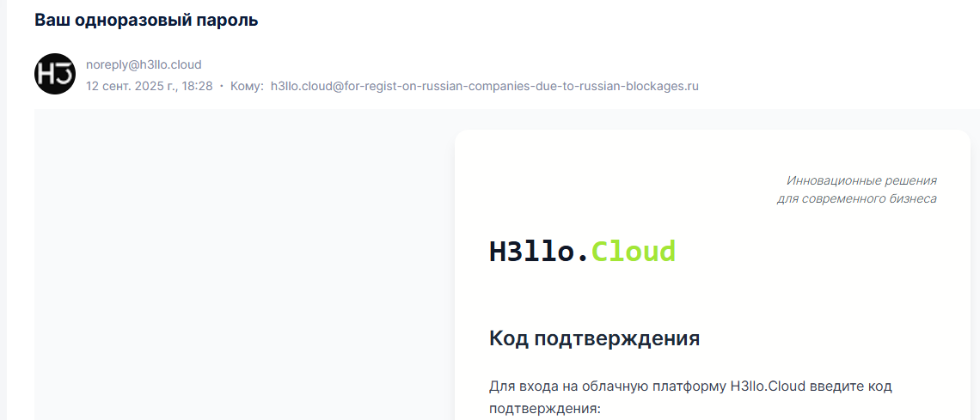
Task: Click the line starting with Для входа
Action: (x=690, y=387)
